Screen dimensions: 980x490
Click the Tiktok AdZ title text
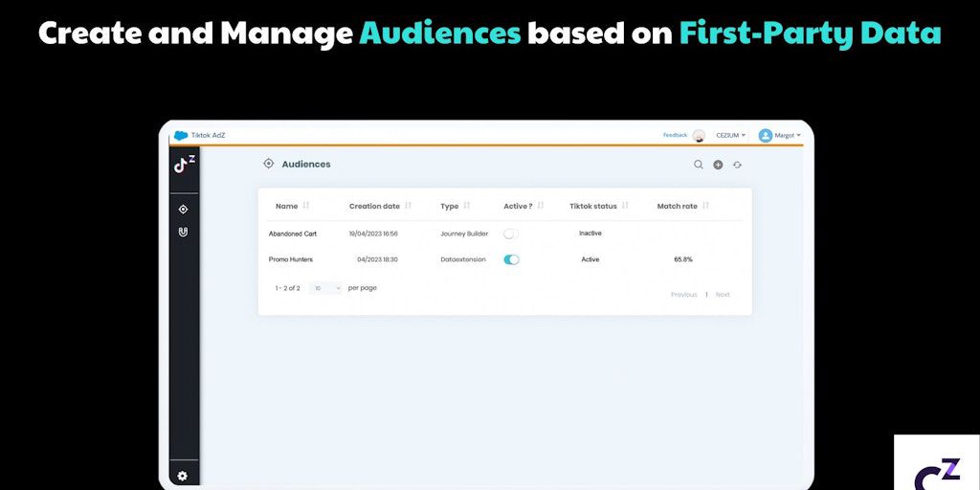pyautogui.click(x=208, y=135)
